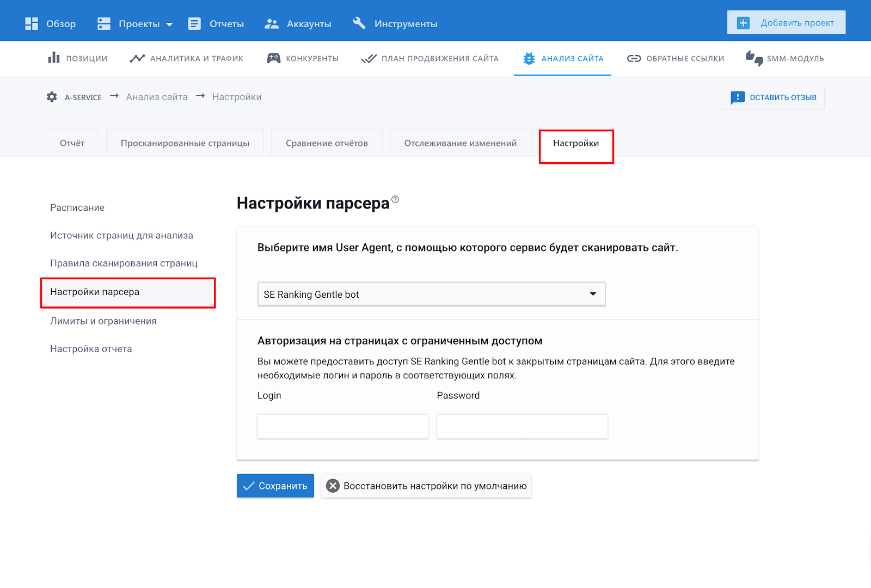Click Оставить отзыв button
This screenshot has width=871, height=588.
(x=773, y=98)
